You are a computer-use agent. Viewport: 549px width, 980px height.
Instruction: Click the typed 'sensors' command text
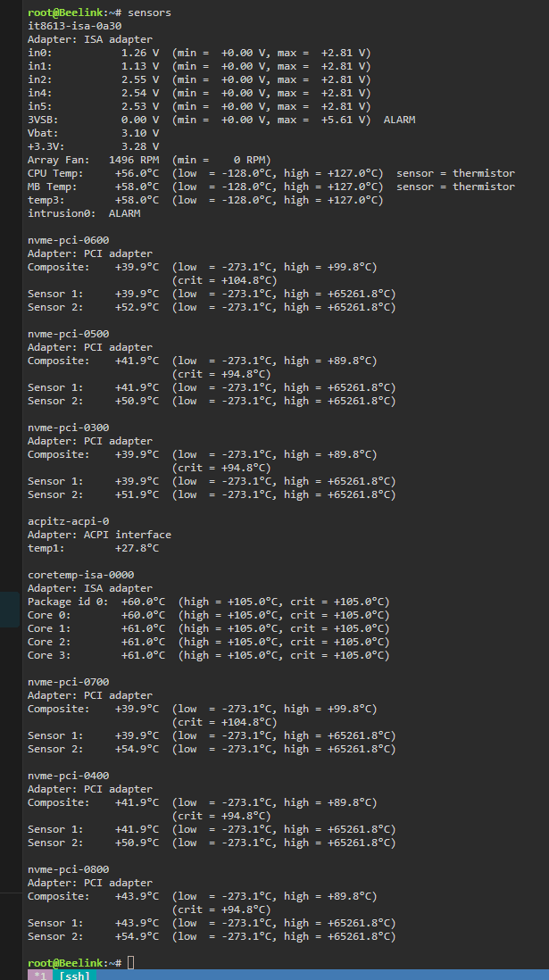tap(149, 12)
